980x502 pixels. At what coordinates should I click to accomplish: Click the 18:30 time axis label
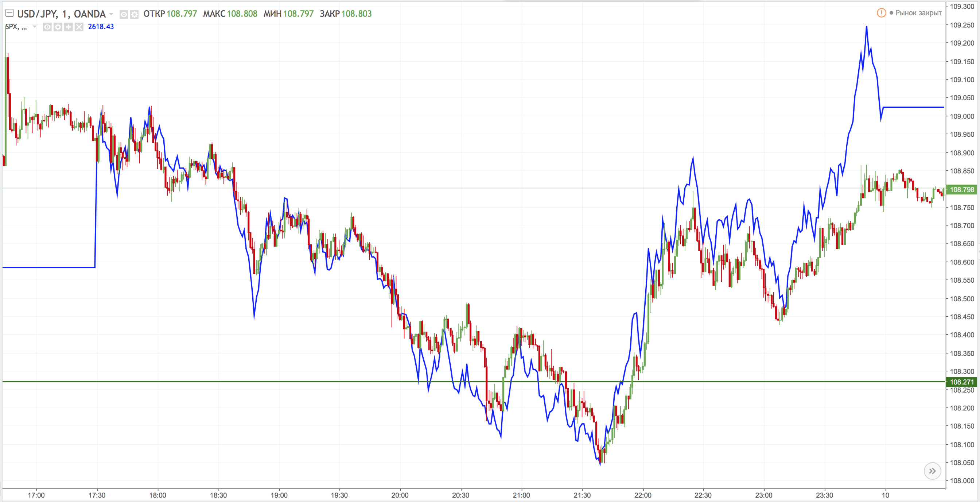coord(218,495)
